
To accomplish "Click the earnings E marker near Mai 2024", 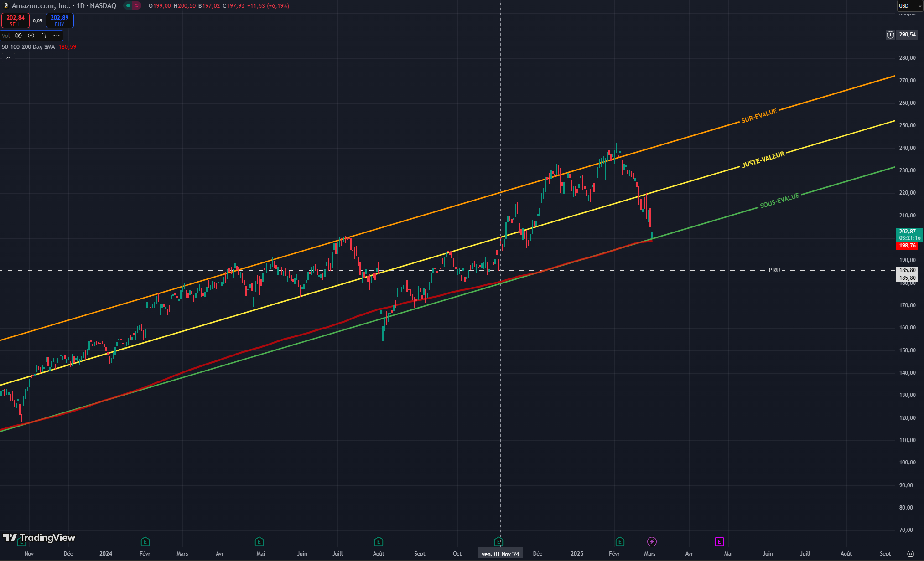I will point(259,541).
